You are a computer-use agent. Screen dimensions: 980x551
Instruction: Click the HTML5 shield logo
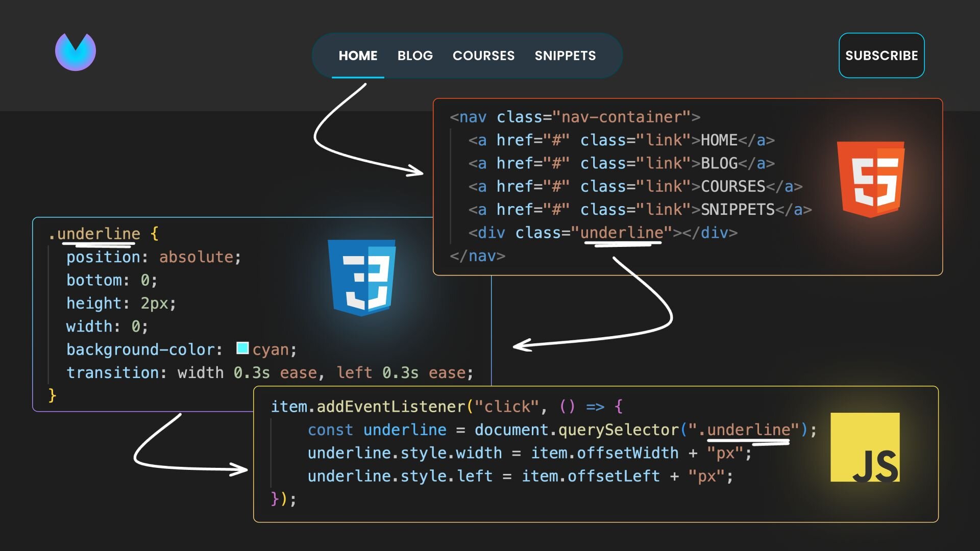coord(871,179)
